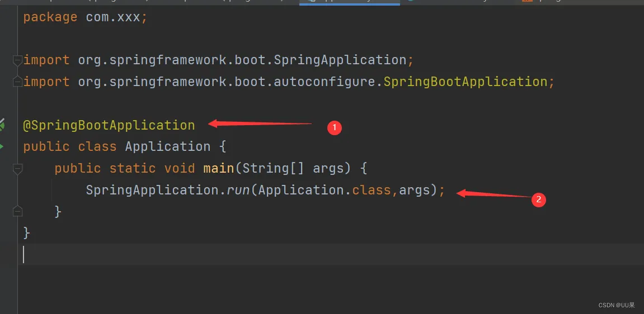Click the args argument inside the run call
Screen dimensions: 644x314
pyautogui.click(x=414, y=190)
